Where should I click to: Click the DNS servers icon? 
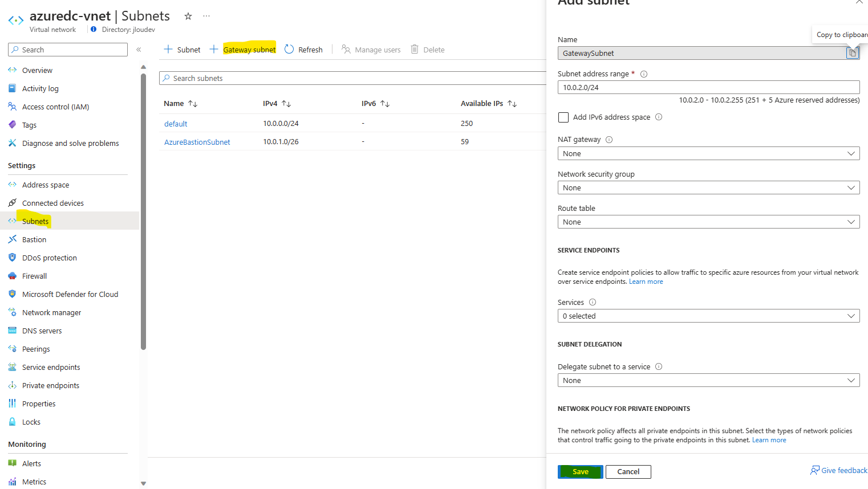(13, 331)
